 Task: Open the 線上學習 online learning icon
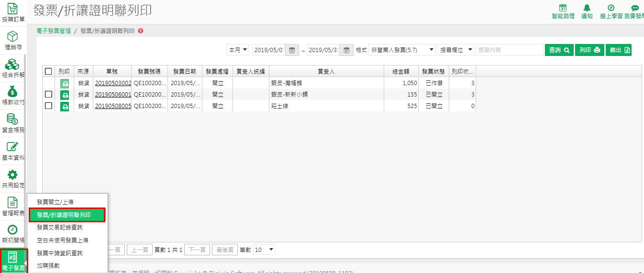pos(611,11)
